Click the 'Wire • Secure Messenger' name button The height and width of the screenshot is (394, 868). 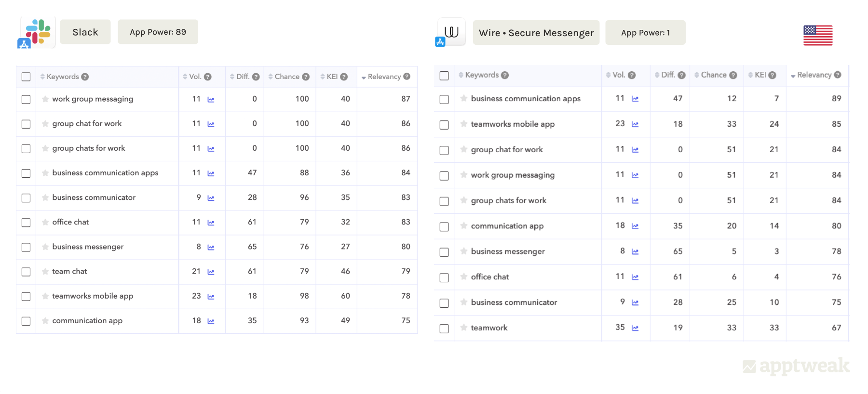coord(536,33)
